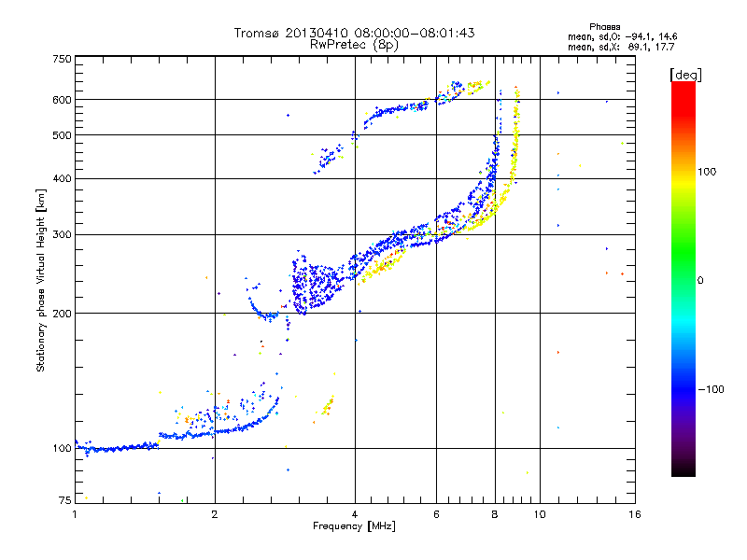Viewport: 747px width, 560px height.
Task: Click the y-axis '500' tick label
Action: pos(62,135)
